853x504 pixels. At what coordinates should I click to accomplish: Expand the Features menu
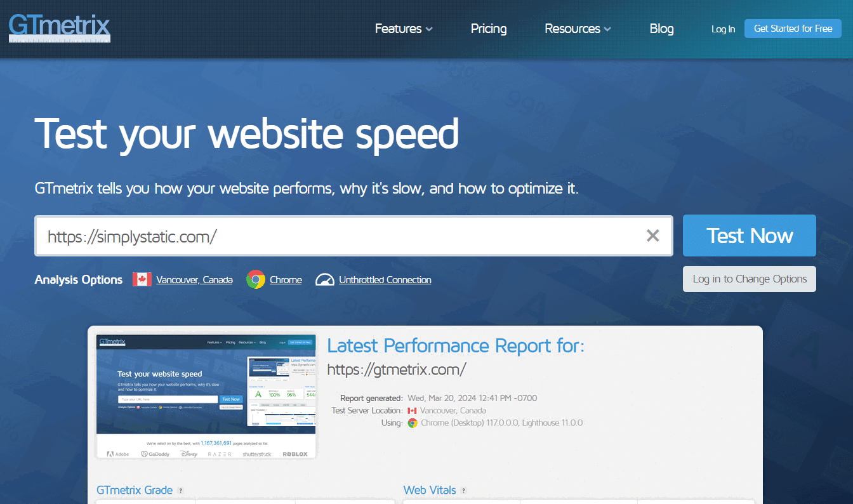click(x=403, y=29)
